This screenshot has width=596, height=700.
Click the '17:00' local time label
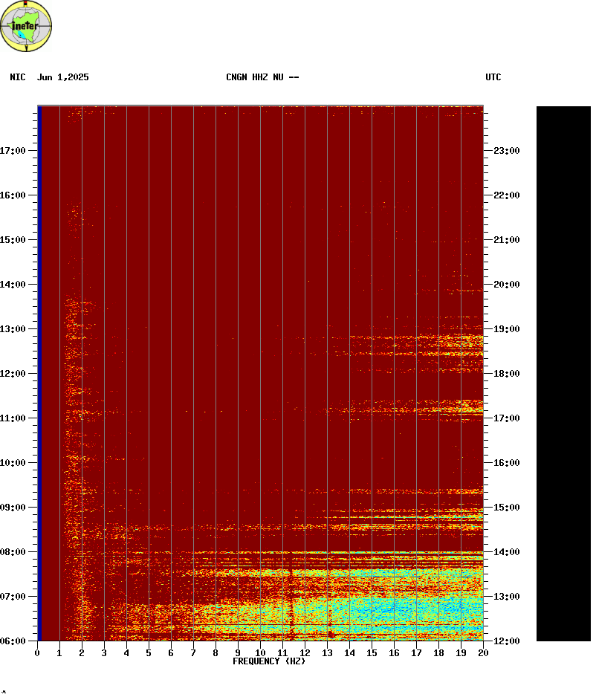pos(13,151)
